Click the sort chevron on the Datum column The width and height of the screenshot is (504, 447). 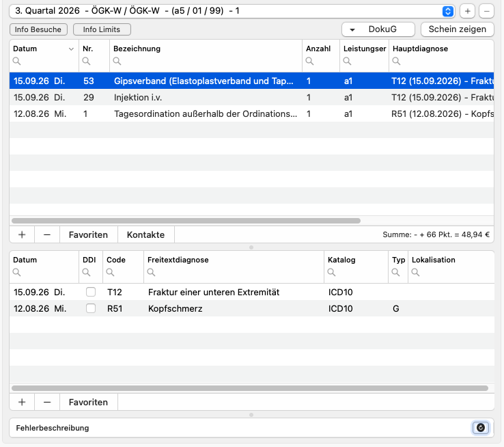[71, 49]
